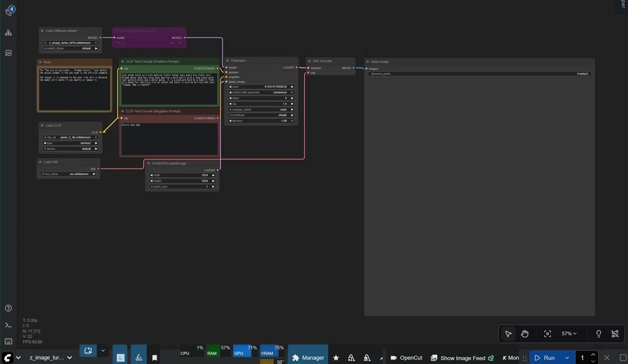Open the node library sidebar icon
This screenshot has width=628, height=364.
8,33
